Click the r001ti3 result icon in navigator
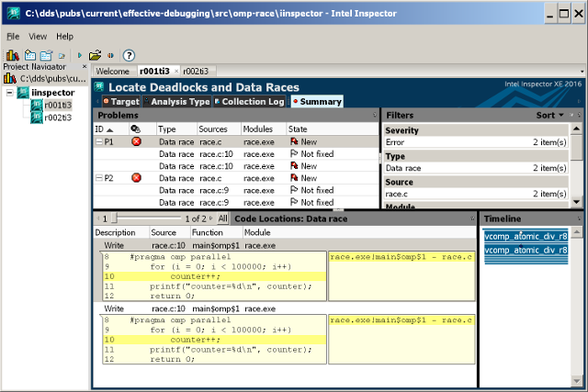588x392 pixels. tap(37, 106)
